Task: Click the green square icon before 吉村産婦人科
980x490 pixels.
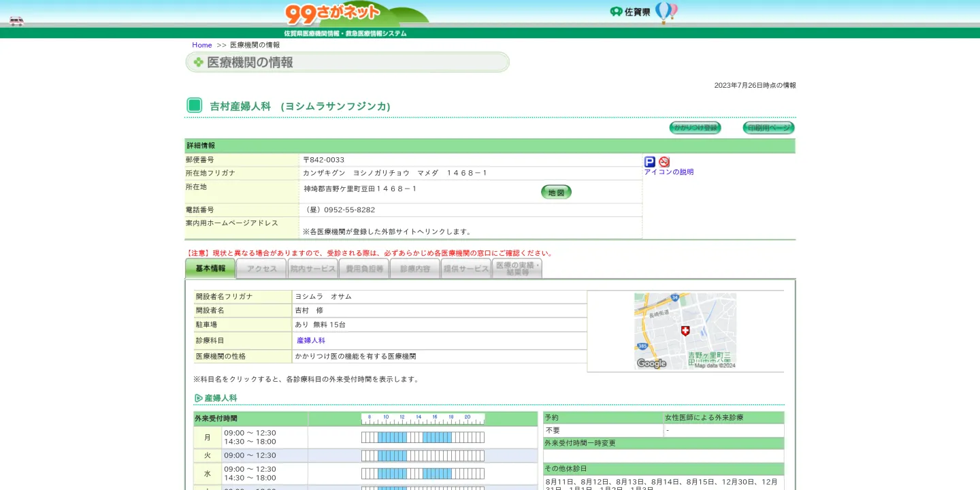Action: (x=195, y=105)
